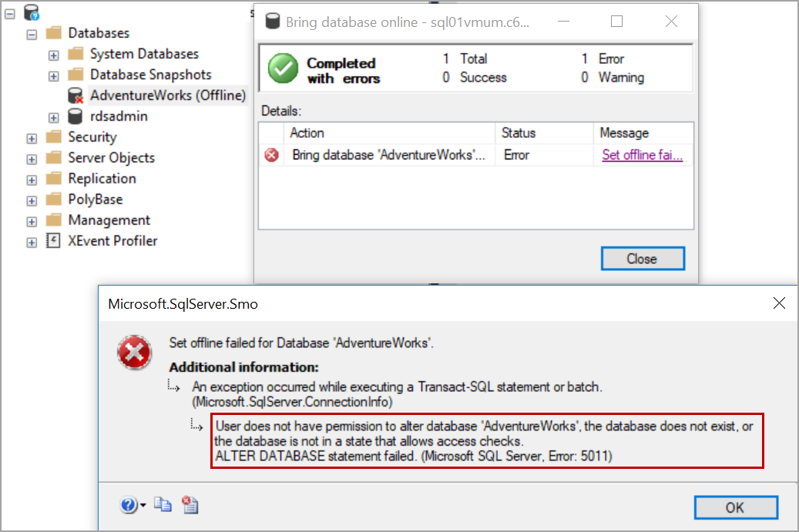Click the Message column header
The width and height of the screenshot is (799, 532).
tap(643, 133)
